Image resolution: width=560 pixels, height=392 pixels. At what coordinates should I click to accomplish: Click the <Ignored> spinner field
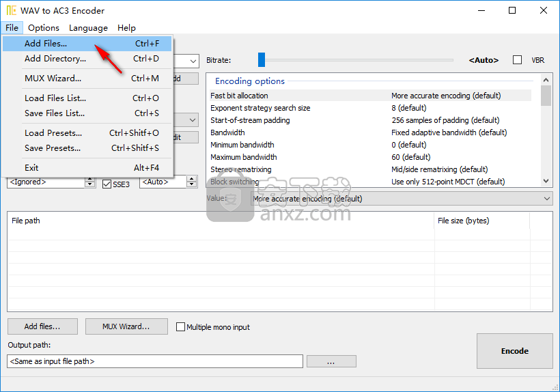46,182
